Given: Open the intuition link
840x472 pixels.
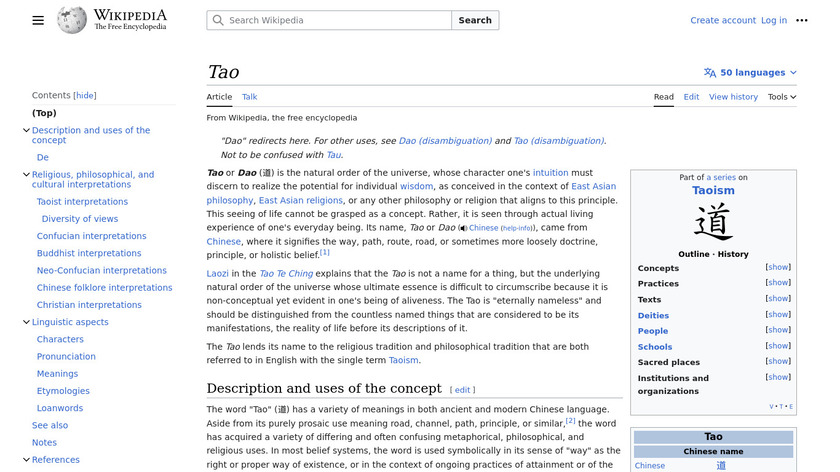Looking at the screenshot, I should point(550,173).
